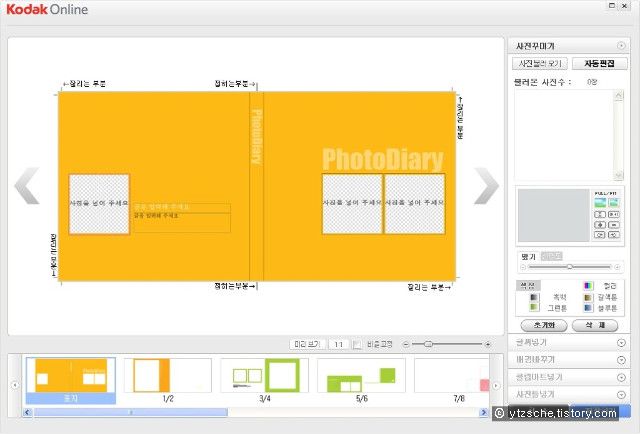Image resolution: width=640 pixels, height=434 pixels.
Task: Click the zoom-out minus icon in photo tools
Action: click(x=614, y=225)
